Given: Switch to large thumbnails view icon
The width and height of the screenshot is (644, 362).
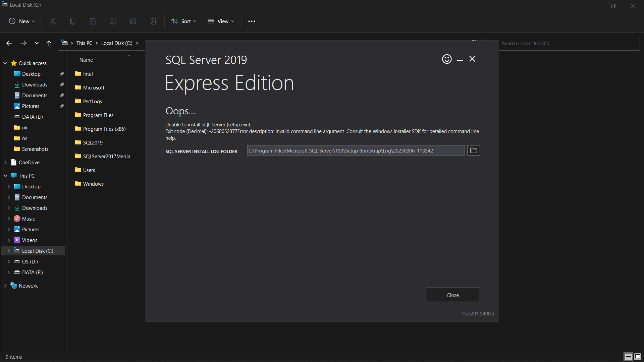Looking at the screenshot, I should tap(638, 357).
